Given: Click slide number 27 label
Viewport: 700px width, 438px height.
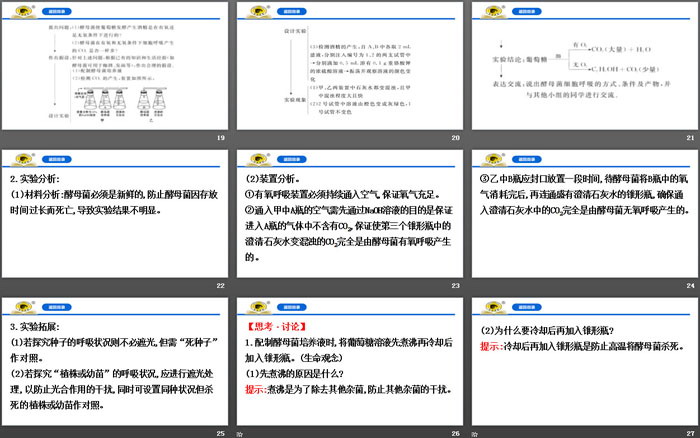Looking at the screenshot, I should [x=691, y=433].
